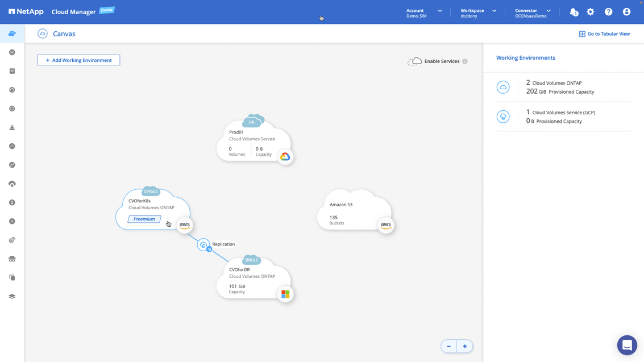This screenshot has height=362, width=644.
Task: Select the CVOforK8s working environment
Action: click(151, 209)
